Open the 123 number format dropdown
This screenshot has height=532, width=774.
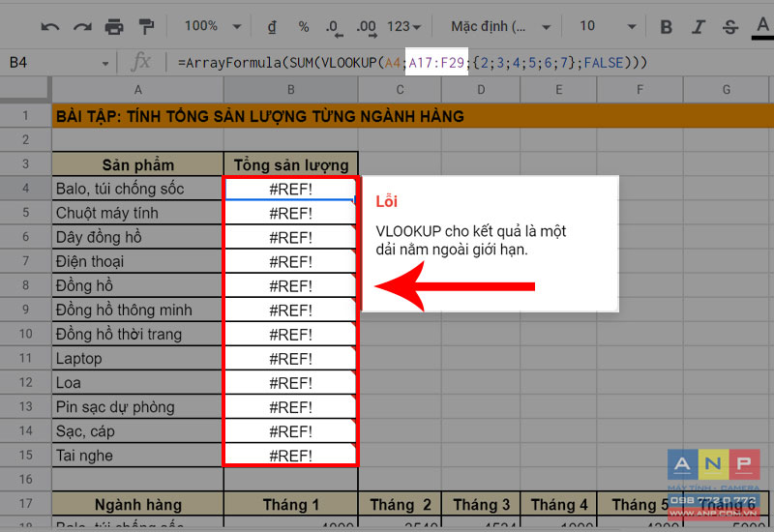403,27
